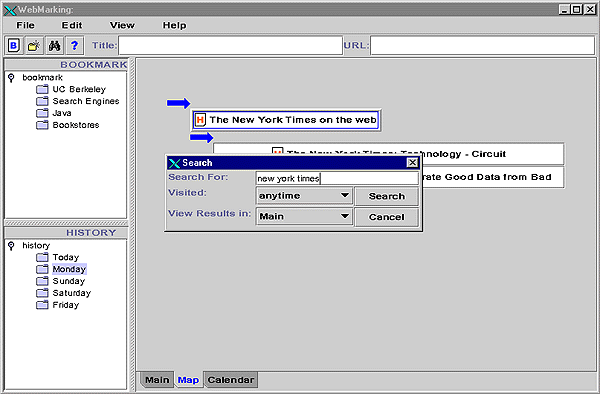Select 'Monday' in history tree
600x394 pixels.
[69, 269]
